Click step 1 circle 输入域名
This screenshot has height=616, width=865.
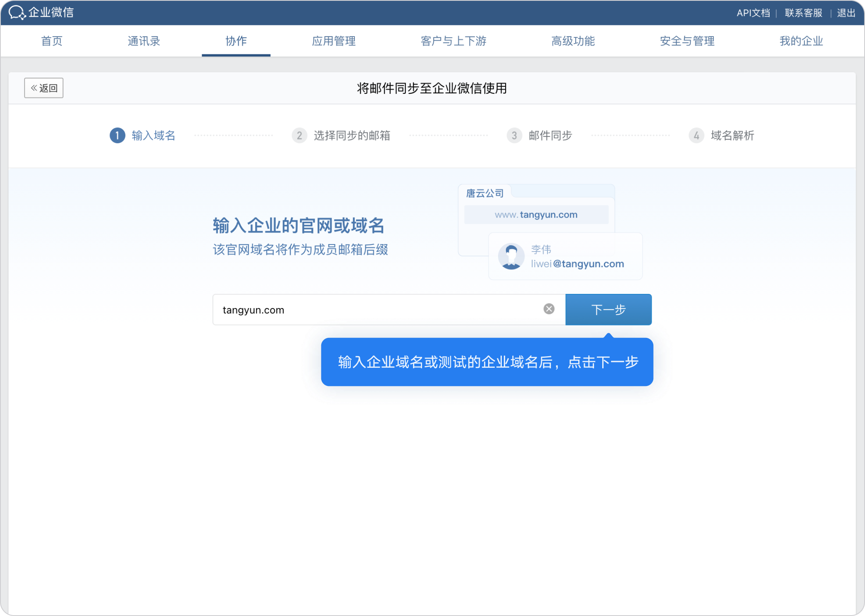117,135
